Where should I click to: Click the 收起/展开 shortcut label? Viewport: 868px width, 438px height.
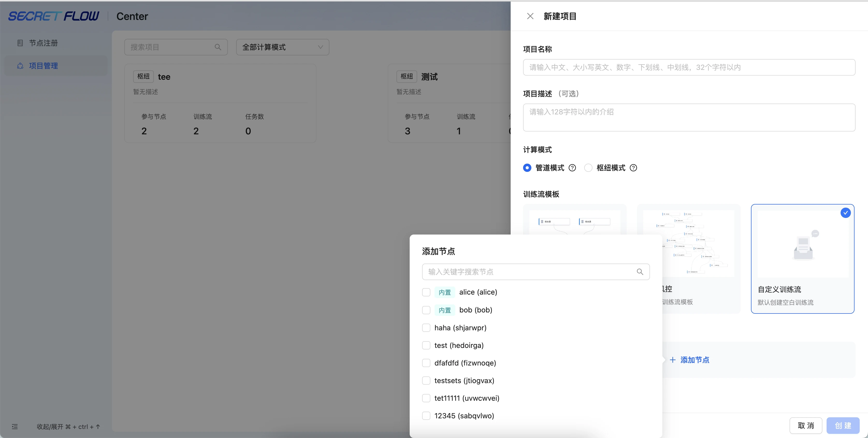click(68, 427)
